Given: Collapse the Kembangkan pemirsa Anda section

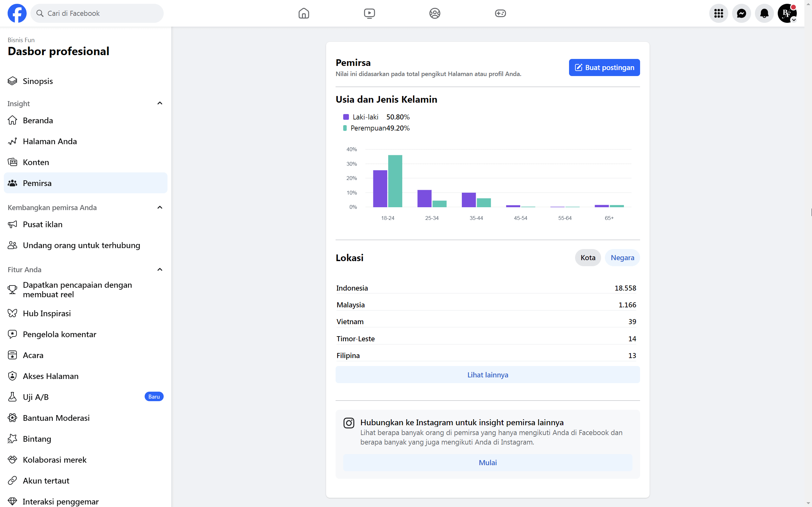Looking at the screenshot, I should pyautogui.click(x=160, y=207).
